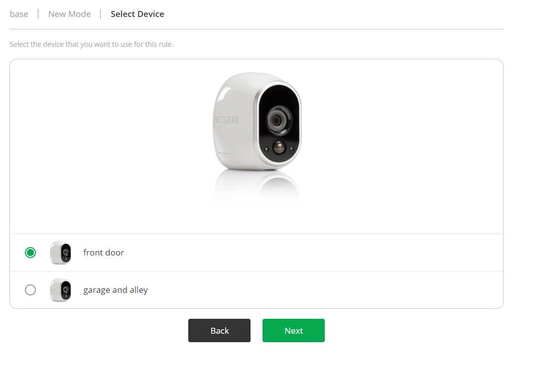
Task: Switch to the New Mode step
Action: pyautogui.click(x=69, y=13)
